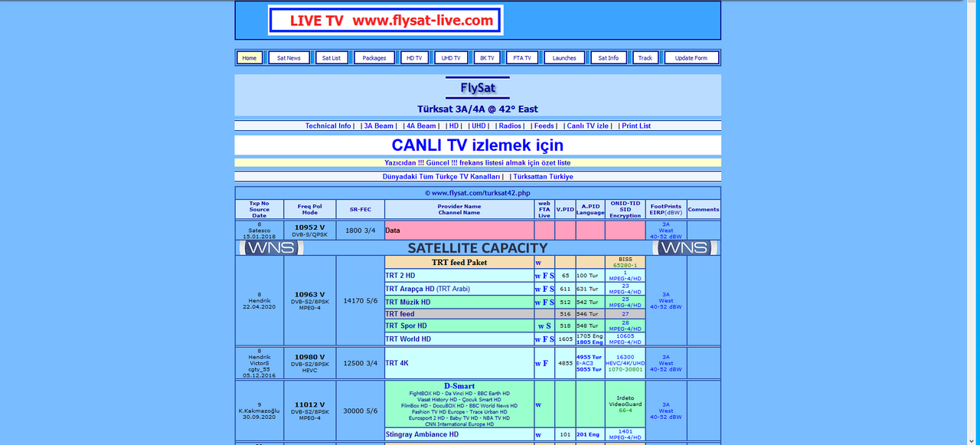Select the 10963 V frequency cell
The width and height of the screenshot is (980, 445).
coord(310,300)
